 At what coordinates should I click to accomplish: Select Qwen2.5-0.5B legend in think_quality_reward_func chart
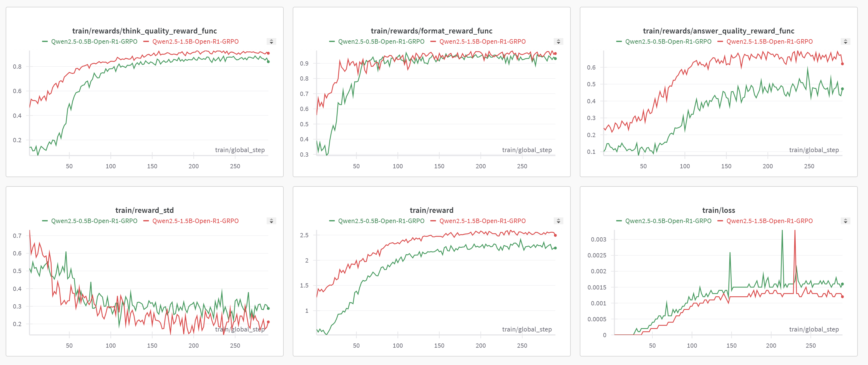[90, 41]
